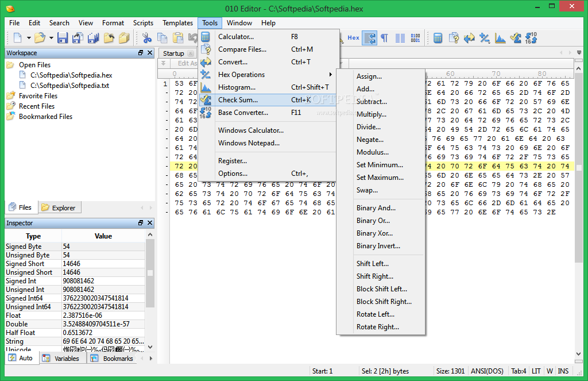Open the New File dropdown arrow
This screenshot has height=381, width=588.
click(29, 37)
